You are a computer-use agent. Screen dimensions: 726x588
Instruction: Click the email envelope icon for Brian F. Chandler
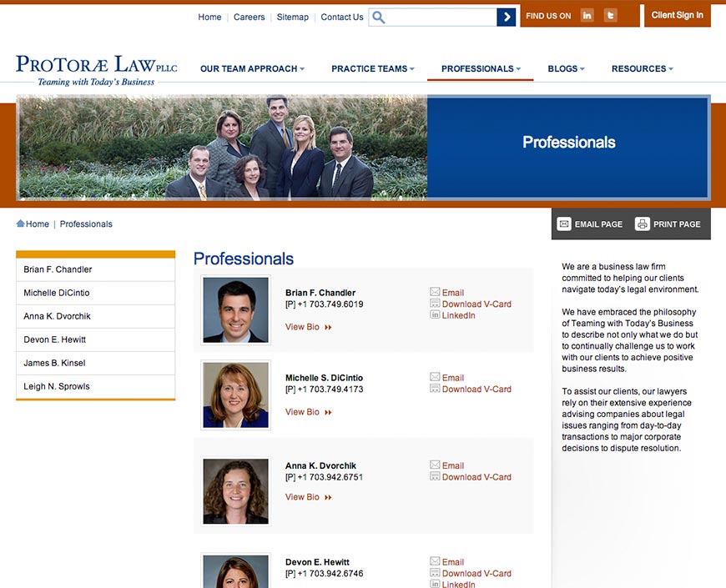tap(435, 292)
